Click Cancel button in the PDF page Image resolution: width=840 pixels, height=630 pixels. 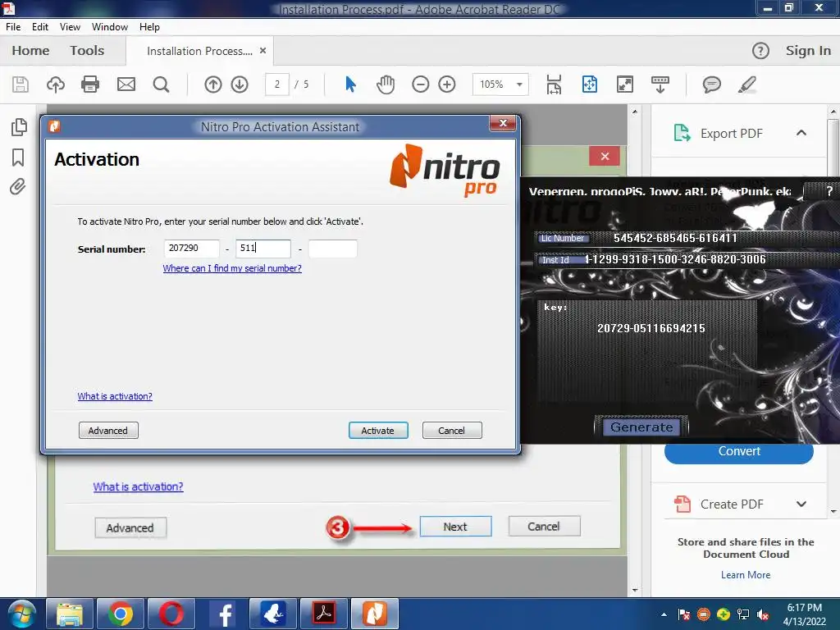[x=544, y=527]
